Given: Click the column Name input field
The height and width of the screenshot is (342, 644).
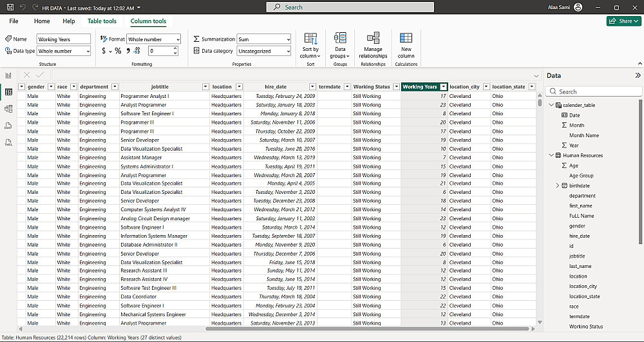Looking at the screenshot, I should click(x=63, y=39).
